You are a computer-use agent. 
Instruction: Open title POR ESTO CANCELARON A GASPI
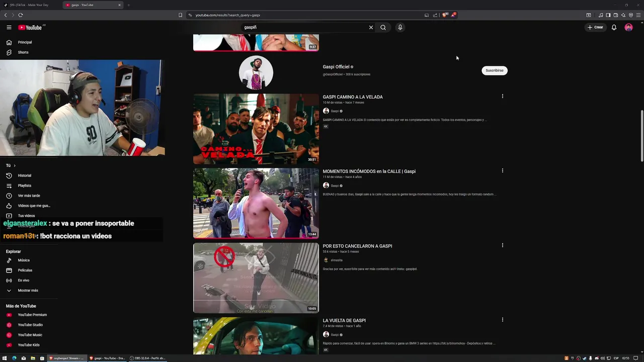click(x=357, y=246)
